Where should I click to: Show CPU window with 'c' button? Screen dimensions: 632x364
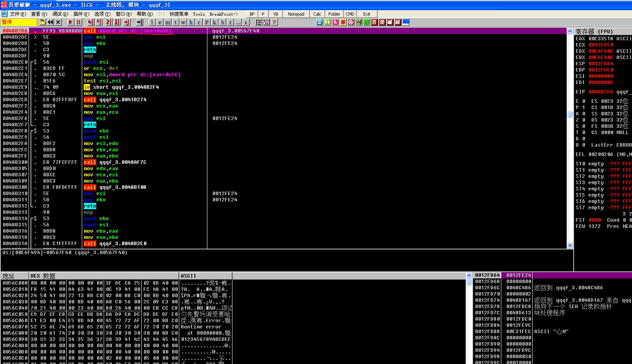pos(199,22)
